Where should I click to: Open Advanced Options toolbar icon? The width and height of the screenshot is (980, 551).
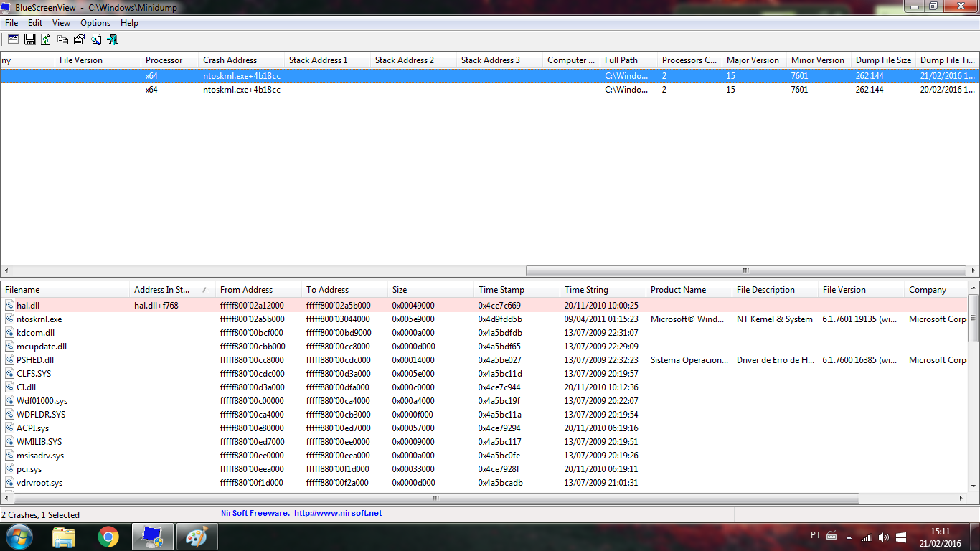13,39
